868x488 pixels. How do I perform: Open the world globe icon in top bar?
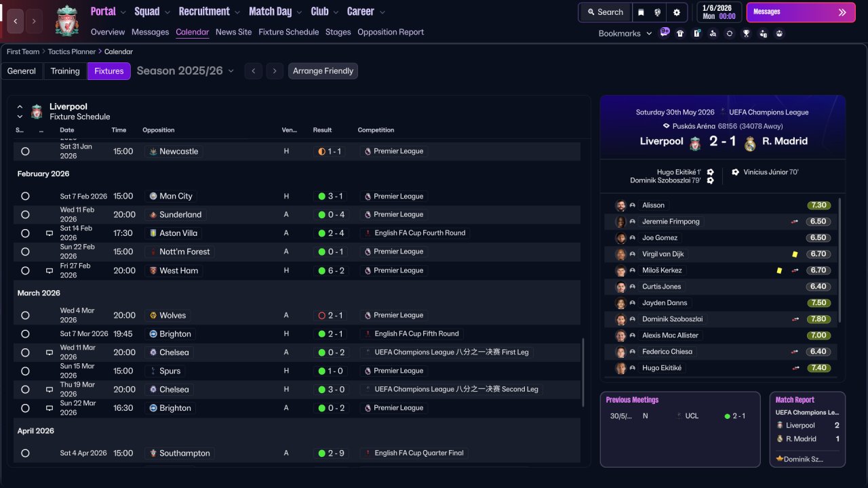658,12
